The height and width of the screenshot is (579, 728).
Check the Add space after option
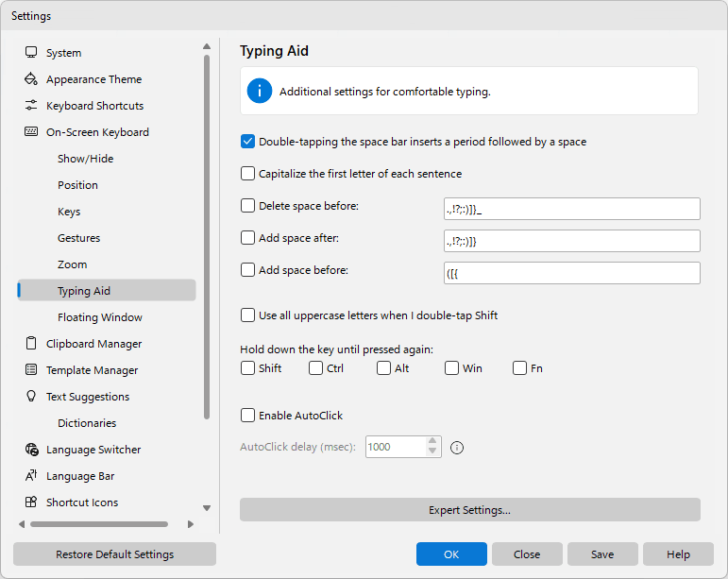(248, 238)
